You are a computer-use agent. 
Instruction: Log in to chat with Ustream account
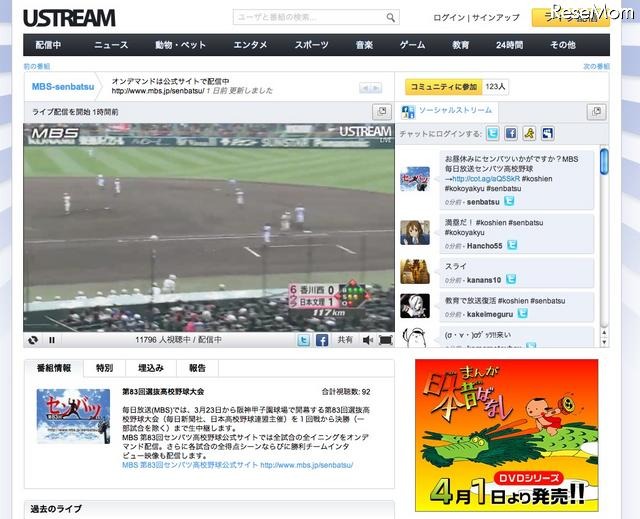547,133
